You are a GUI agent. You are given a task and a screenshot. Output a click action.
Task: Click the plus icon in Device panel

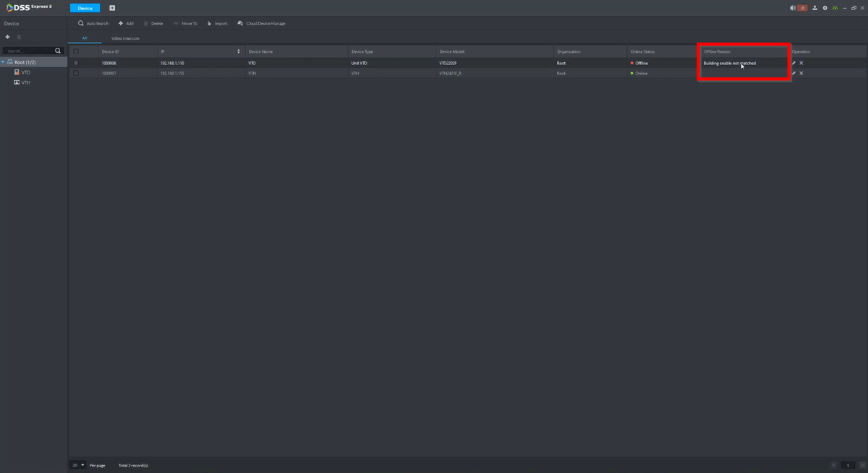pyautogui.click(x=8, y=37)
